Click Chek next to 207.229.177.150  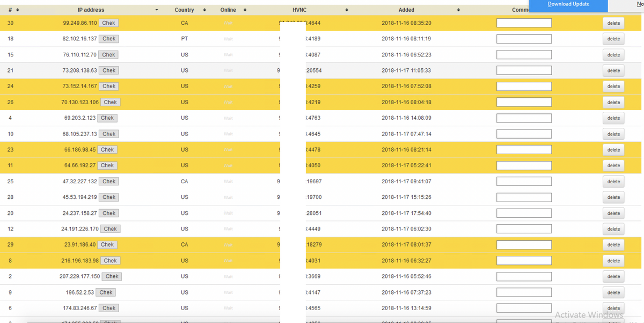[112, 276]
